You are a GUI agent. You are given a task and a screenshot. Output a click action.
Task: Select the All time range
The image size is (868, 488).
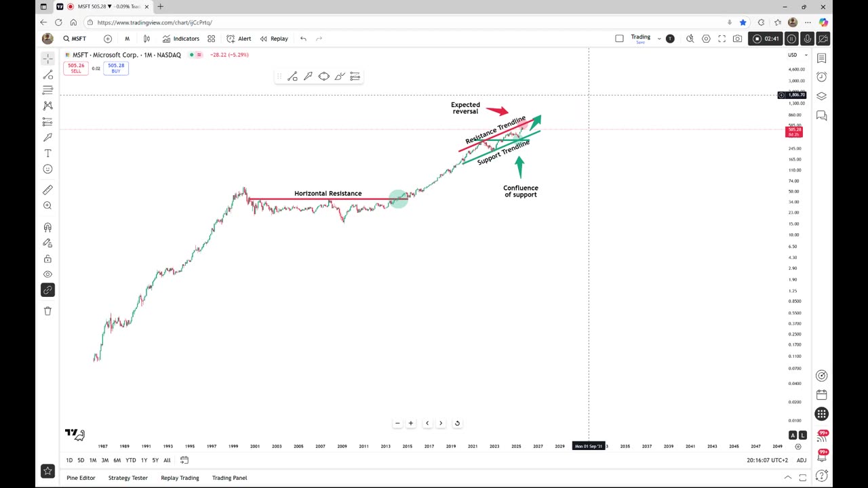point(167,460)
